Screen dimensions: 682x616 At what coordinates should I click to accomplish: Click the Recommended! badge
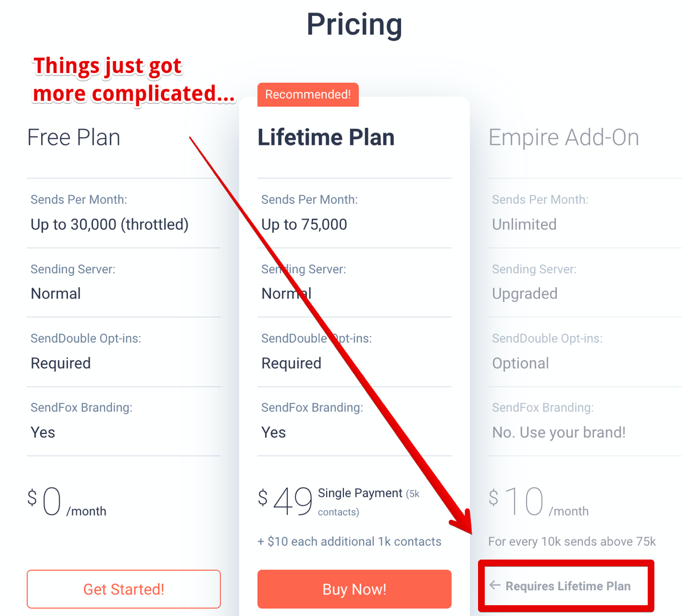308,94
